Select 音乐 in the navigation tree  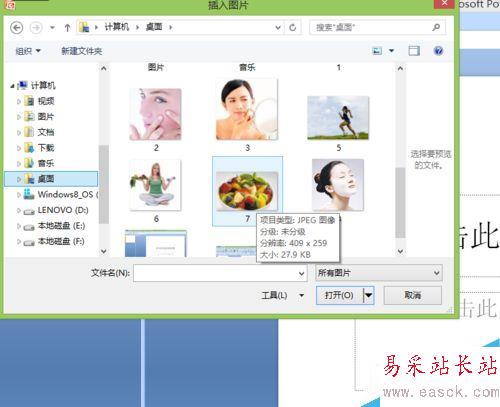tap(46, 163)
